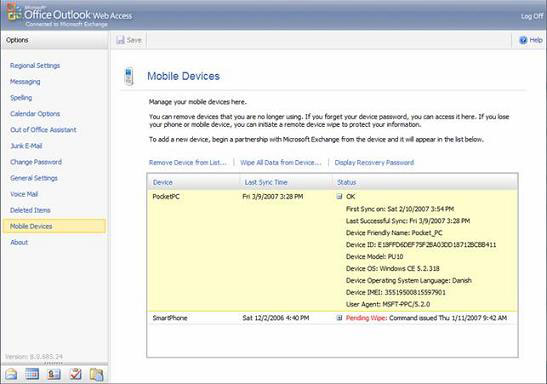Click the red Pending Wipe status text
Screen dimensions: 547x384
coord(366,318)
